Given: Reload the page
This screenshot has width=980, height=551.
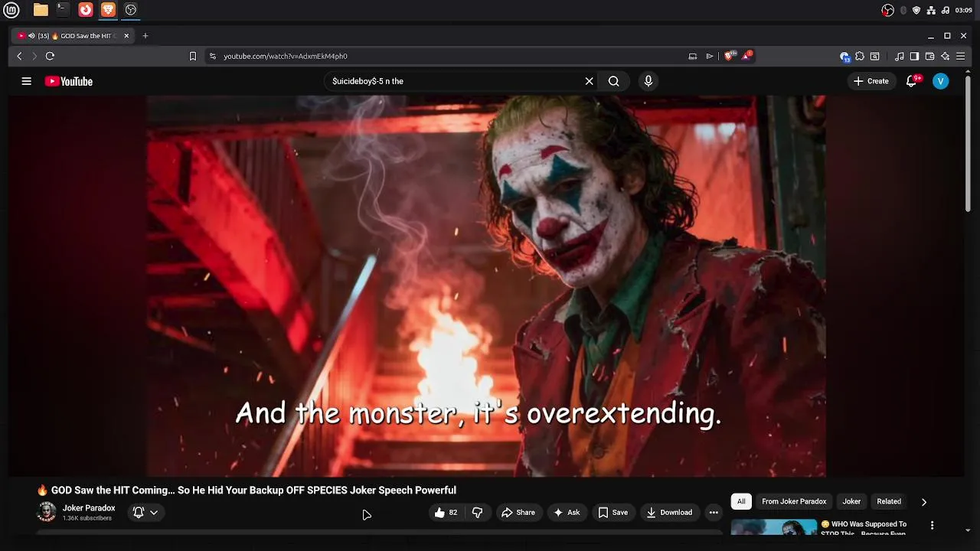Looking at the screenshot, I should point(50,56).
